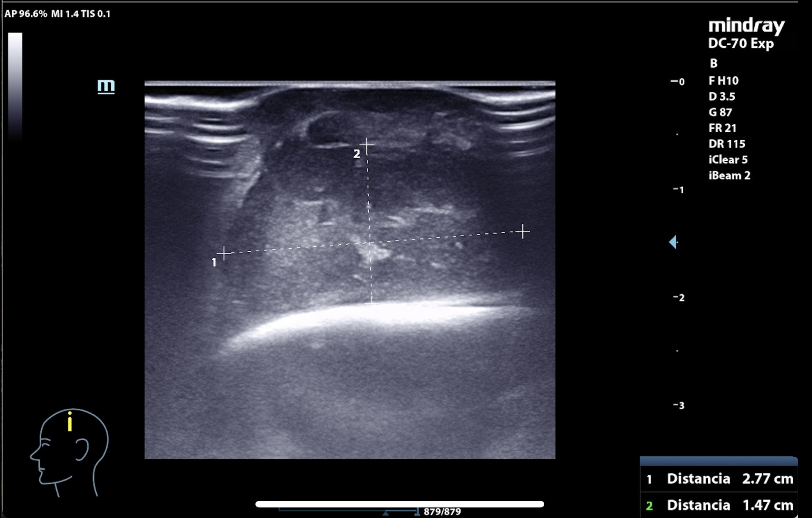Click the blue header of results panel
The width and height of the screenshot is (812, 518).
pyautogui.click(x=718, y=461)
